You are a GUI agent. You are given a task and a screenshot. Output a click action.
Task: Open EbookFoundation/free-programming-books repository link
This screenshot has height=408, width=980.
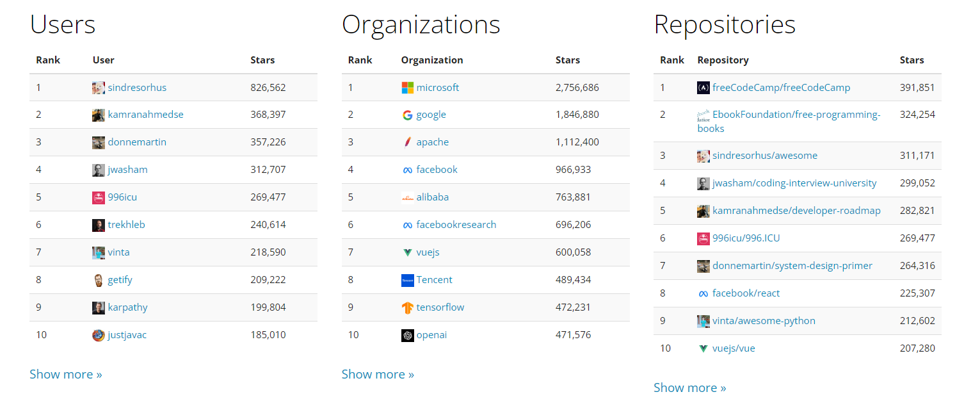789,122
